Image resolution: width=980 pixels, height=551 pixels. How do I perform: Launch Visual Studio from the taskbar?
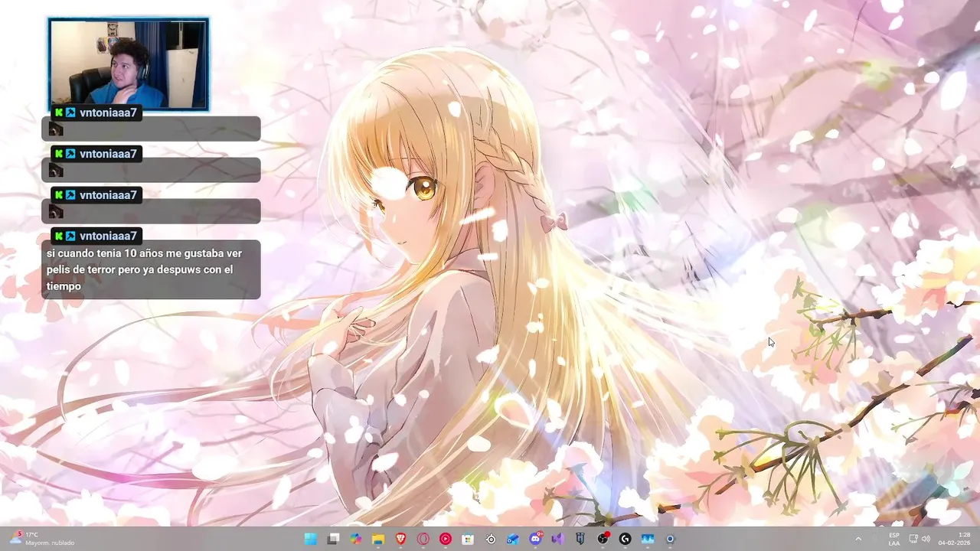tap(557, 539)
